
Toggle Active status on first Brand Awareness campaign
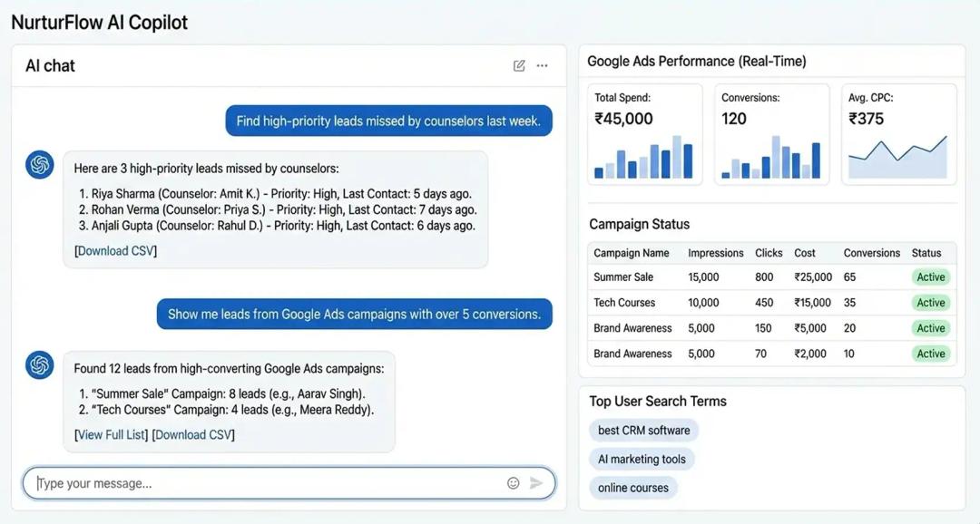click(x=931, y=327)
